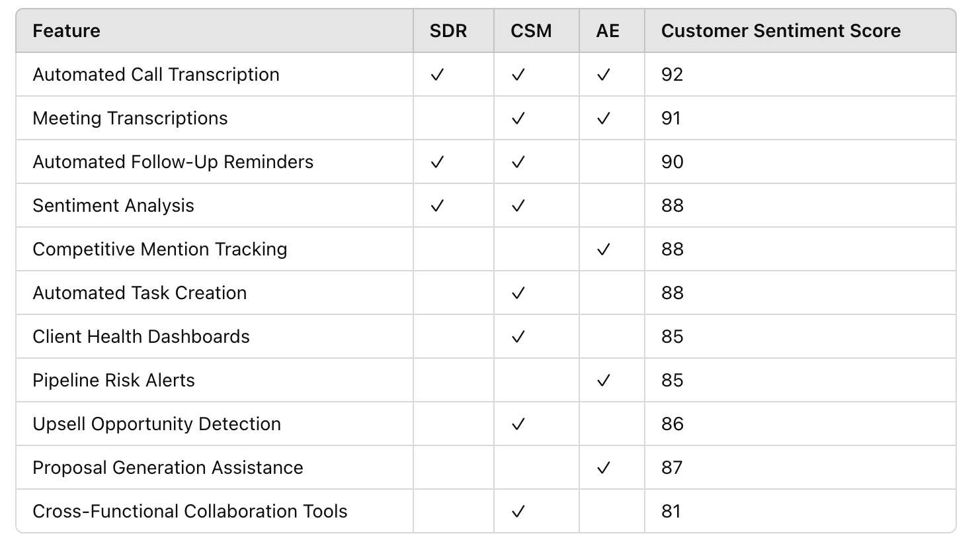Click the CSM checkmark for Automated Task Creation

(518, 293)
